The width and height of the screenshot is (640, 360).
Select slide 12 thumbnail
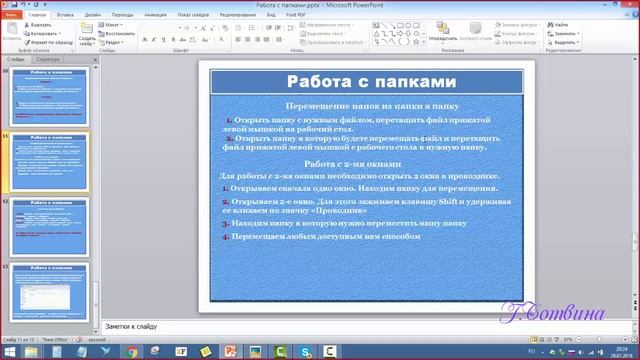pyautogui.click(x=49, y=227)
